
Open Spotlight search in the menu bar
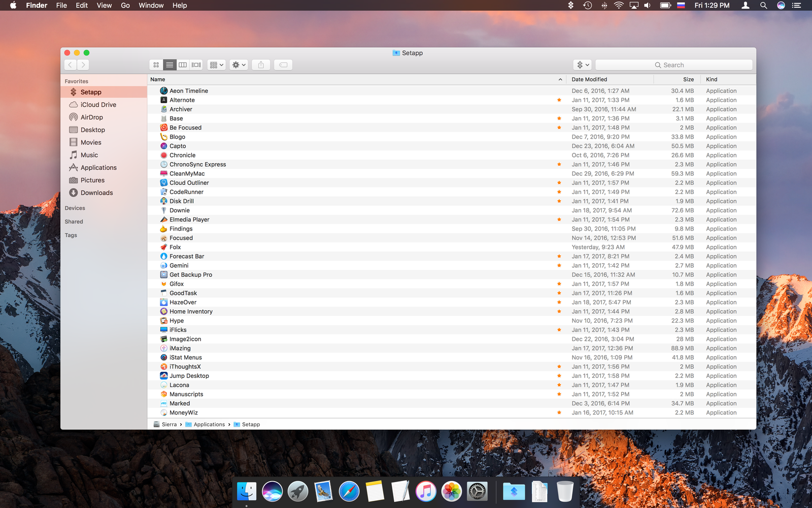pos(763,5)
